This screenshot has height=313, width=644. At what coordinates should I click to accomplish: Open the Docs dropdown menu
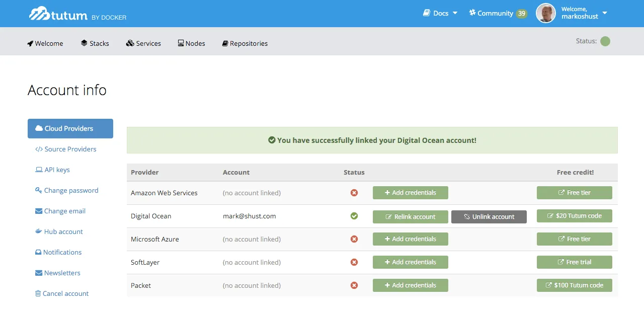pos(440,13)
